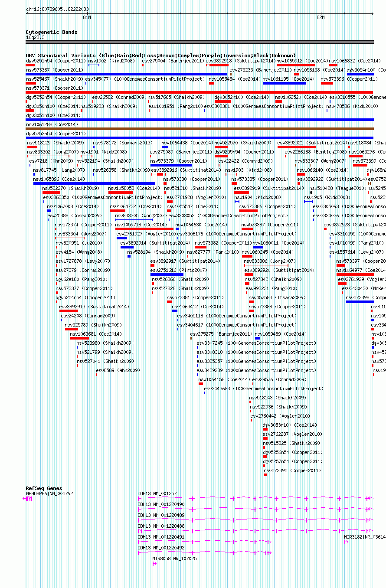Screen dimensions: 386x588
Task: Click esv275275 (Banerjee2011) variant label
Action: [x=221, y=334]
